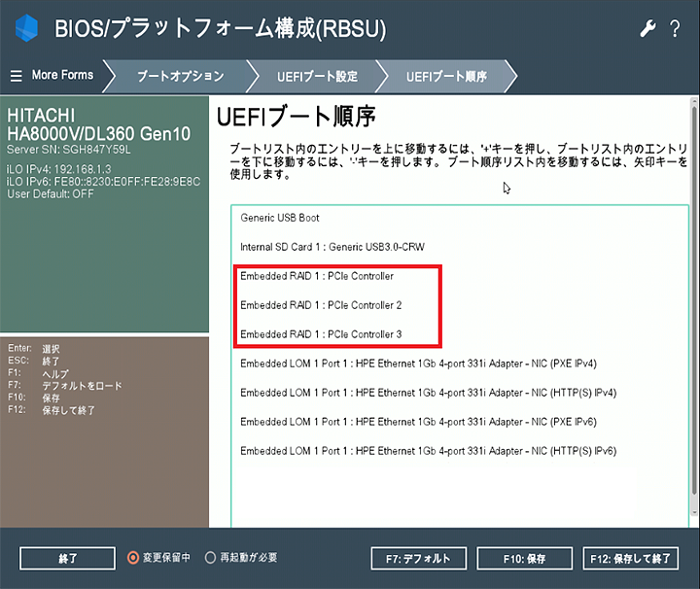Click the User Default: OFF text
The image size is (700, 589).
click(x=50, y=194)
